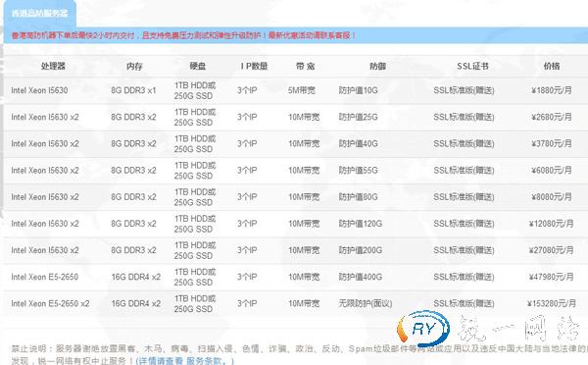Click the 3个IP cell in 防护值10G row

[x=247, y=90]
